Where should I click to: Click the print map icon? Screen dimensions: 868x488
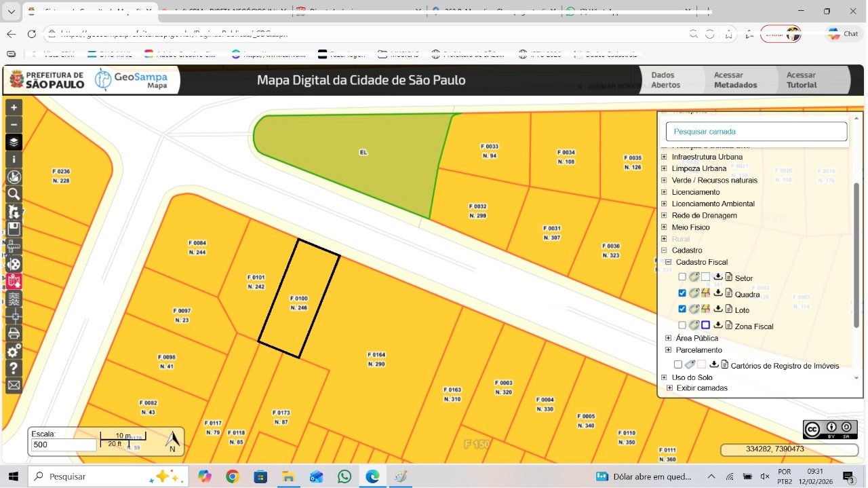click(x=14, y=333)
